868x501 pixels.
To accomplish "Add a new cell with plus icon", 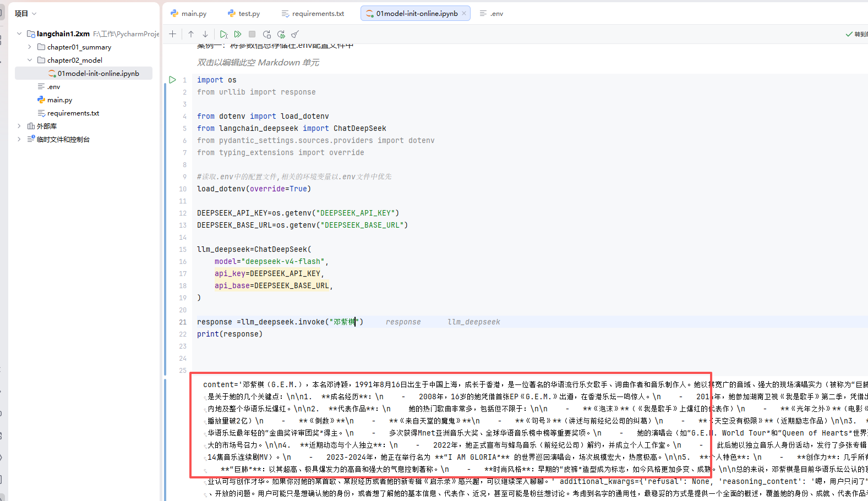I will [173, 34].
